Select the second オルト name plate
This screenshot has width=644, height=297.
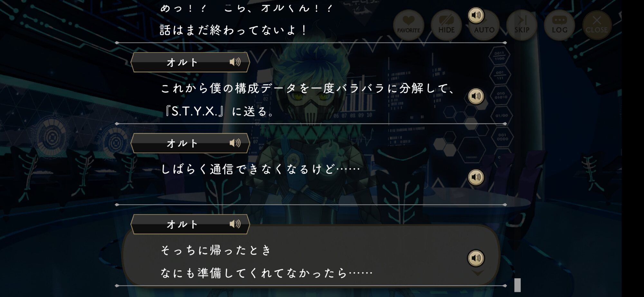[x=190, y=143]
